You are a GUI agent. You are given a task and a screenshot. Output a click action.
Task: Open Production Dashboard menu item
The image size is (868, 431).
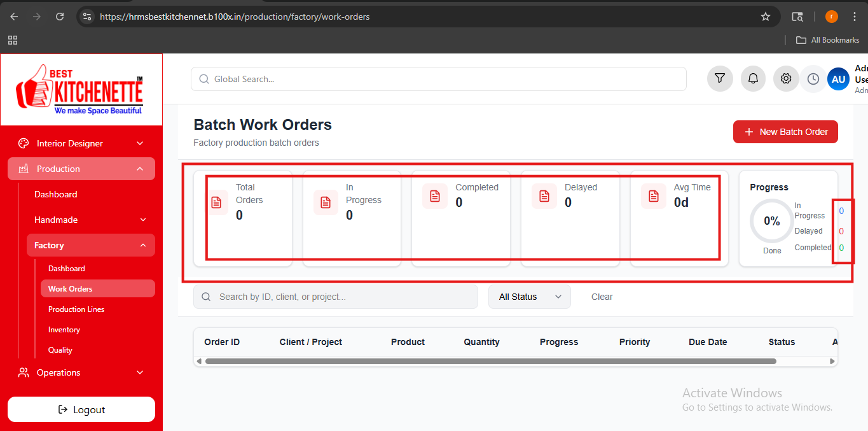(x=56, y=194)
